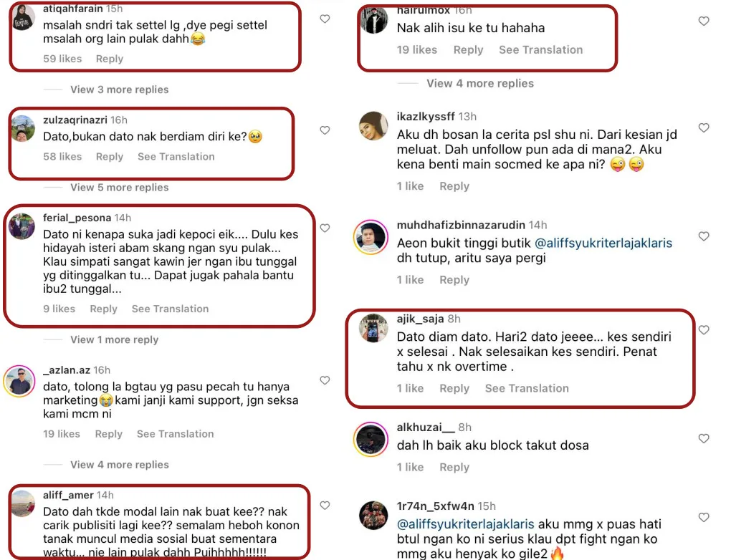
Task: Expand "View 5 more replies" thread
Action: click(x=119, y=188)
